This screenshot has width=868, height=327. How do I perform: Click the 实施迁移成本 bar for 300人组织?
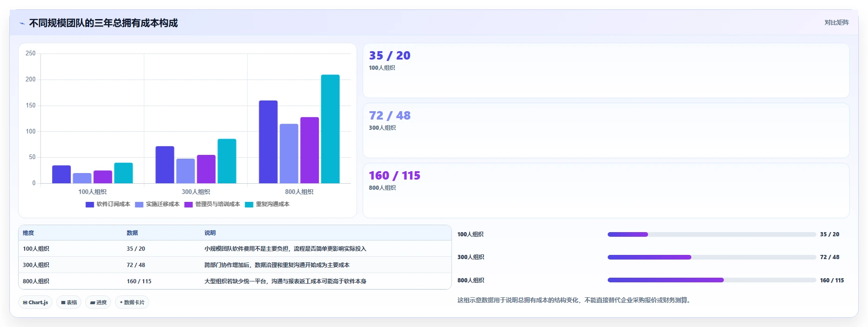[x=186, y=171]
